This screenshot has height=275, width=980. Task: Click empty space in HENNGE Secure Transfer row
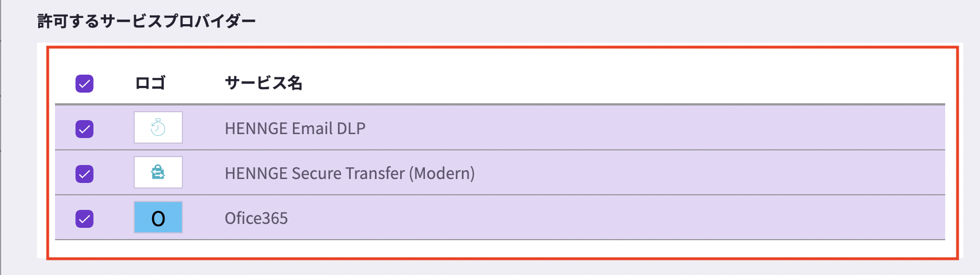pos(702,173)
